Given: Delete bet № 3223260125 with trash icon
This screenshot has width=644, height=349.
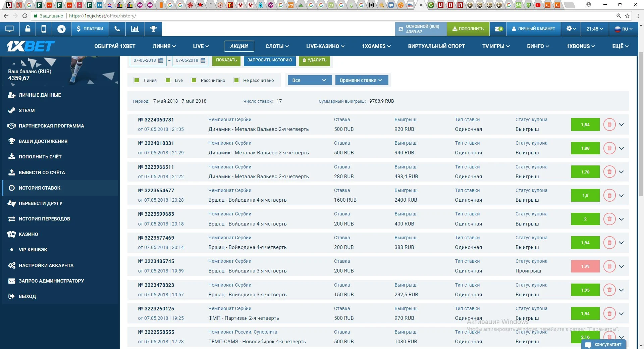Looking at the screenshot, I should [609, 313].
